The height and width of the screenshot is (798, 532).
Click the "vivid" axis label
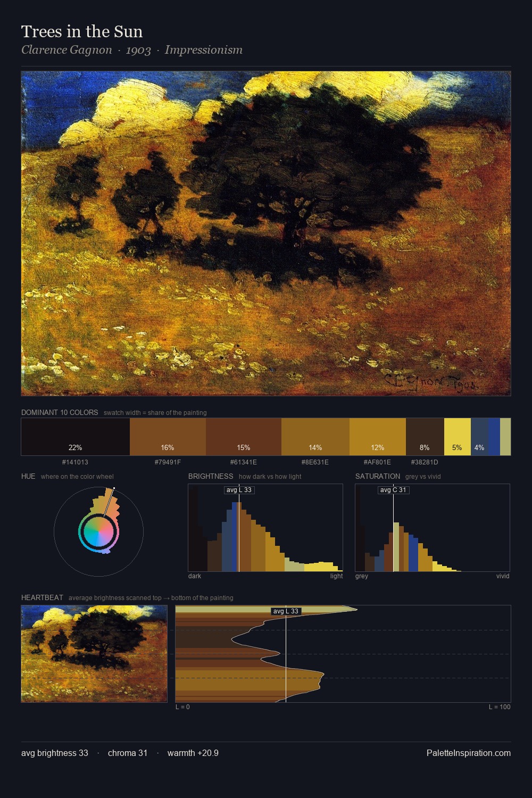[x=503, y=576]
